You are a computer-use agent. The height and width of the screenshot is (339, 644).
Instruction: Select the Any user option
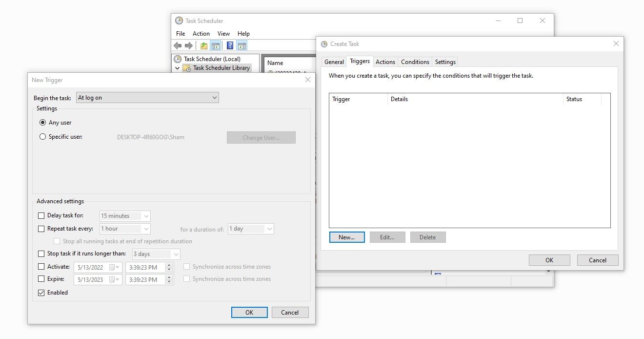(x=43, y=123)
